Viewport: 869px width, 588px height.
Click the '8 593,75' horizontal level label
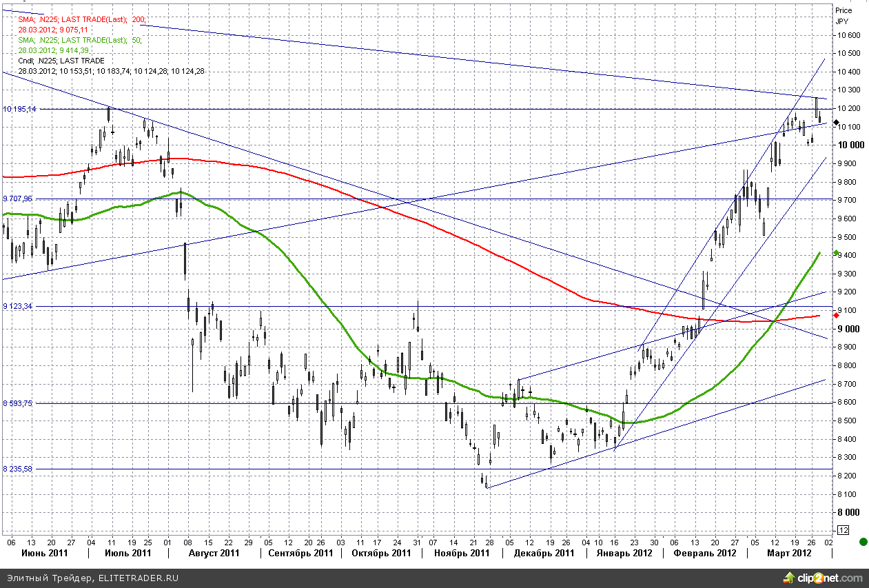tap(17, 403)
